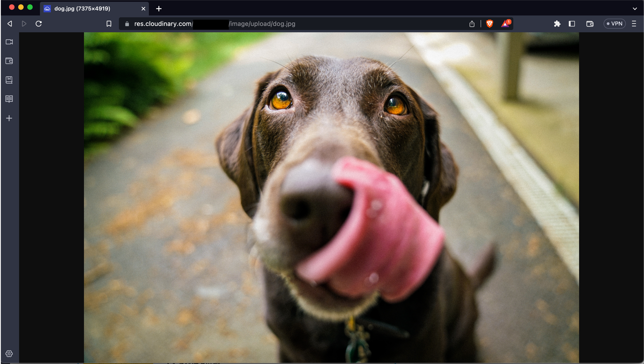This screenshot has height=364, width=644.
Task: Reload the current page
Action: [x=39, y=24]
